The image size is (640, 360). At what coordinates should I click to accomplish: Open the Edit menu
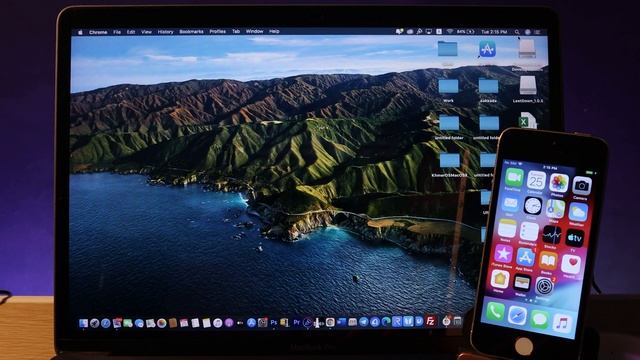(131, 32)
